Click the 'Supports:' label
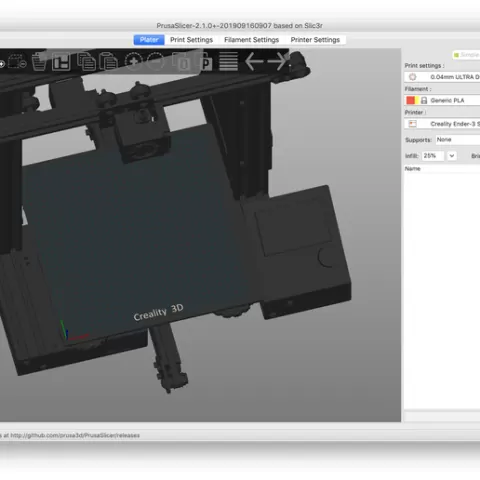The image size is (480, 480). click(x=418, y=140)
